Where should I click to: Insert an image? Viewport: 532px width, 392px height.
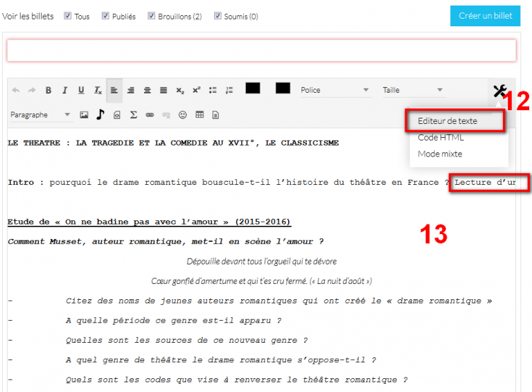pyautogui.click(x=84, y=115)
